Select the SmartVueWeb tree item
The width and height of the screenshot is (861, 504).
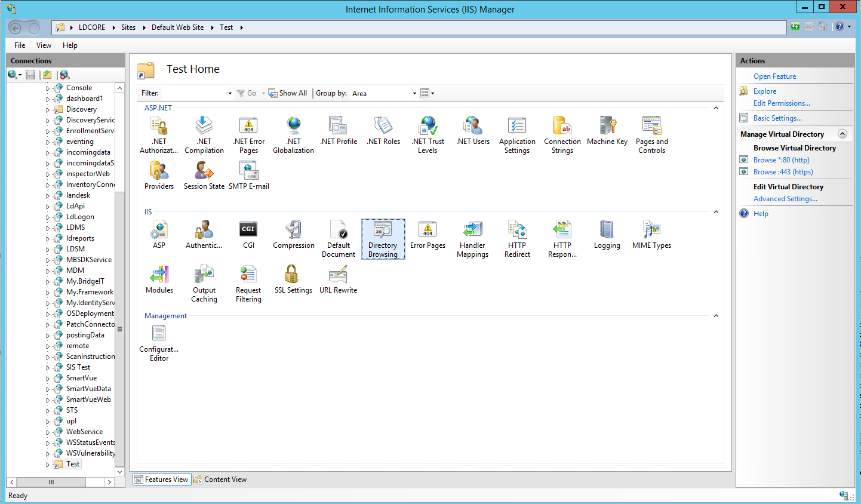point(88,399)
